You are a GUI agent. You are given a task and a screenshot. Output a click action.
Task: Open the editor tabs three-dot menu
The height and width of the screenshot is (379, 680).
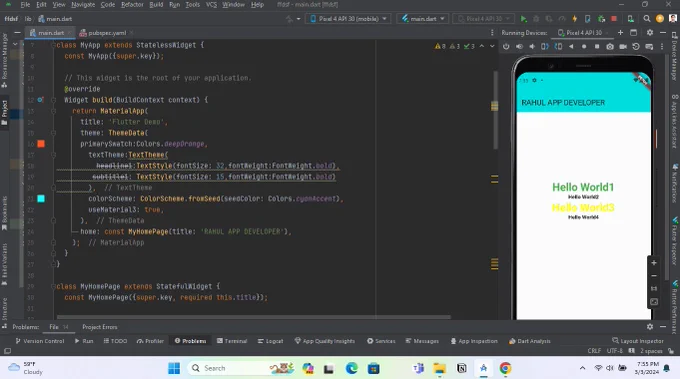[492, 33]
